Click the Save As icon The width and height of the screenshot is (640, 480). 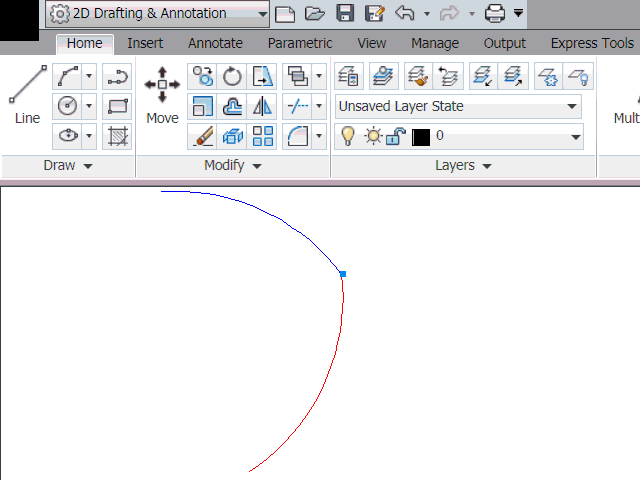(374, 13)
